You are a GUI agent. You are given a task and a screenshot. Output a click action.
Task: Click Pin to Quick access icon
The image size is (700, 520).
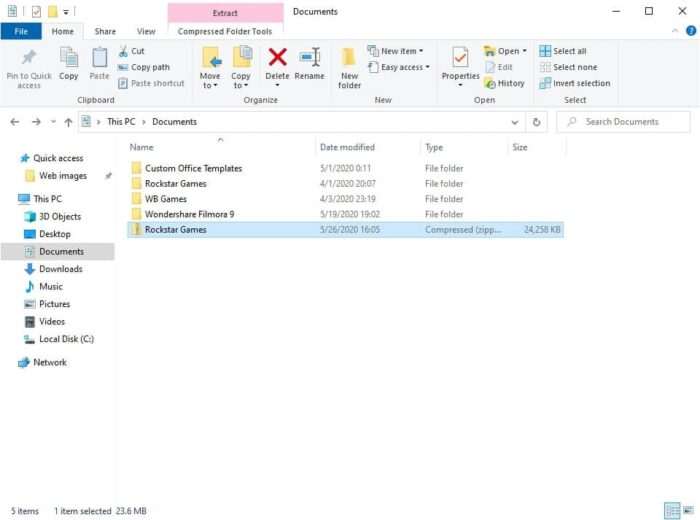[29, 57]
